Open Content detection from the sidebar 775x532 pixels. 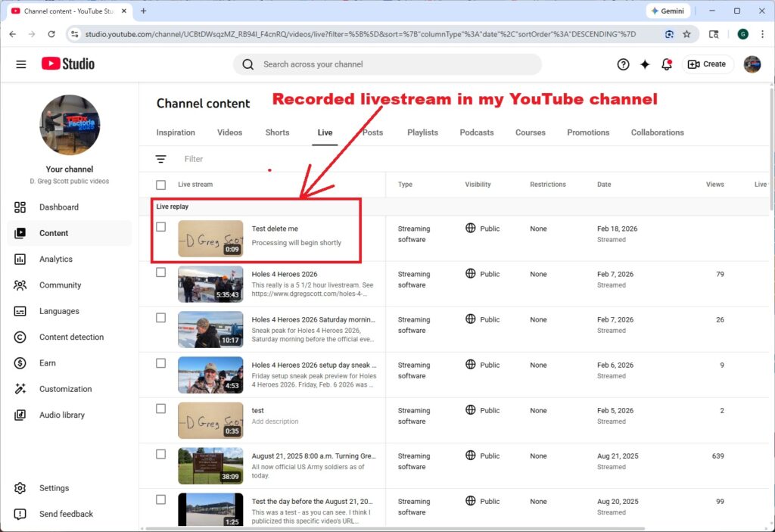point(73,337)
